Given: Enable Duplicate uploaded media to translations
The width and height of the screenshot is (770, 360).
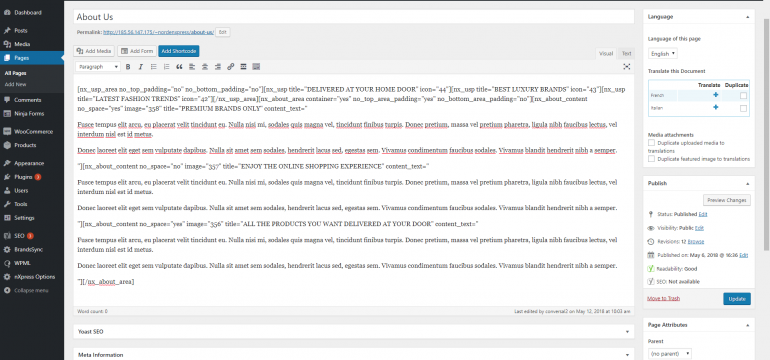Looking at the screenshot, I should pyautogui.click(x=651, y=143).
